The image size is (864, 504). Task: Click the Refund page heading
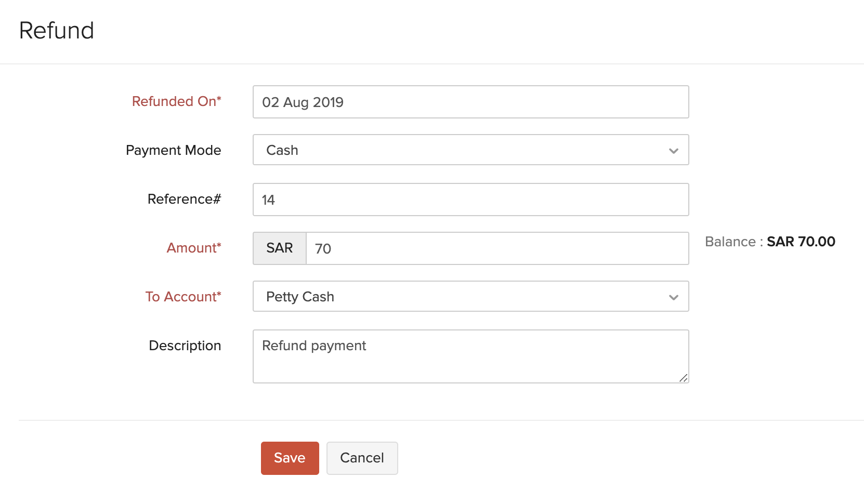[57, 31]
